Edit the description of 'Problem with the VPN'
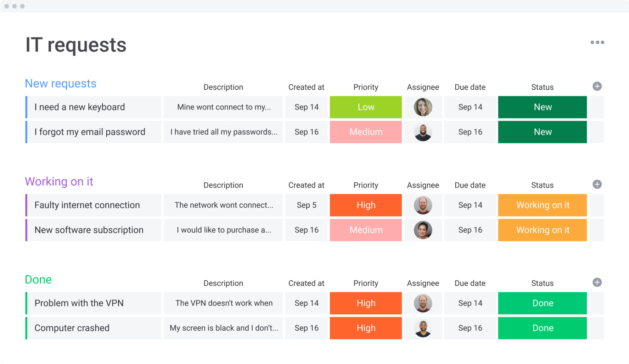Screen dimensions: 629x364 [223, 303]
